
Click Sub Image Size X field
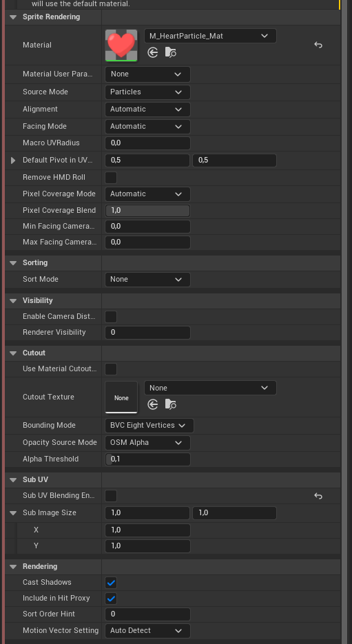(x=147, y=530)
